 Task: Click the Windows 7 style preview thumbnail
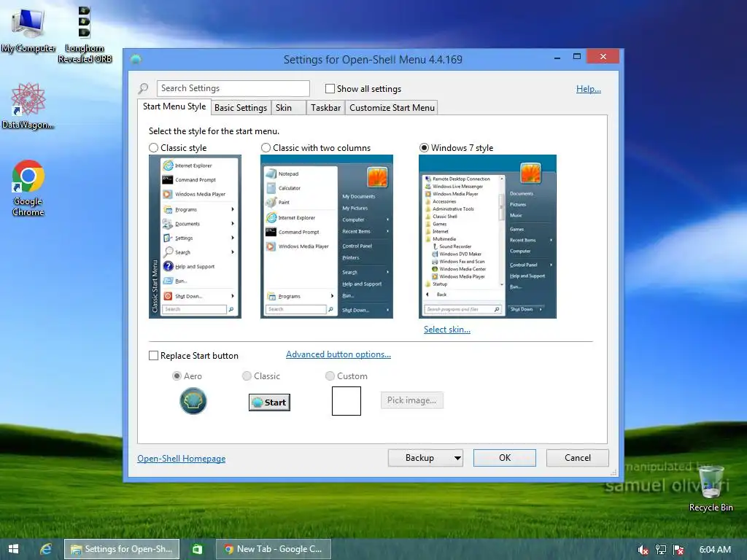pyautogui.click(x=487, y=237)
